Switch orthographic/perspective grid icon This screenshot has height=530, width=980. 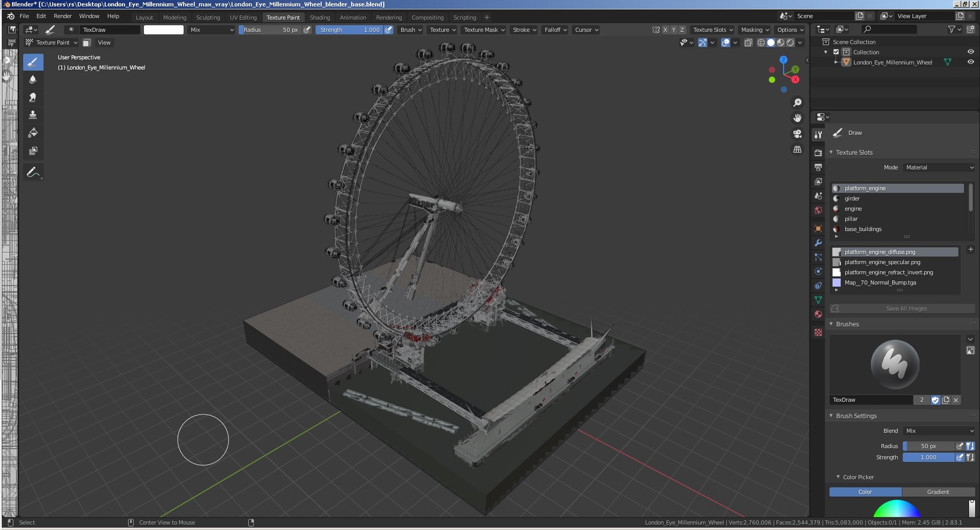(x=797, y=150)
